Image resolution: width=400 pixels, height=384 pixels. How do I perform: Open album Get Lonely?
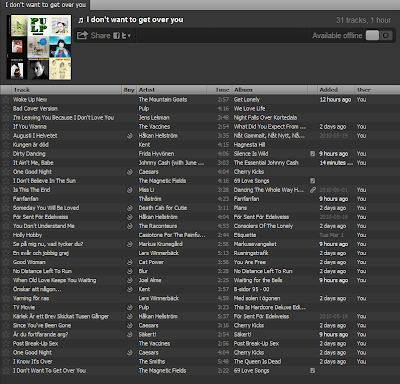click(247, 99)
